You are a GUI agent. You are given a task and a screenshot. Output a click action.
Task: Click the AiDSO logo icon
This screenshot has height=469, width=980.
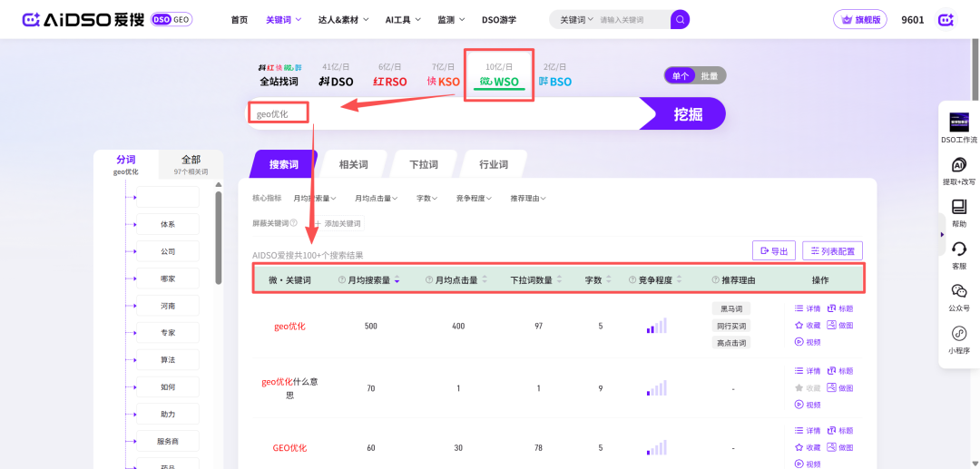(x=31, y=19)
